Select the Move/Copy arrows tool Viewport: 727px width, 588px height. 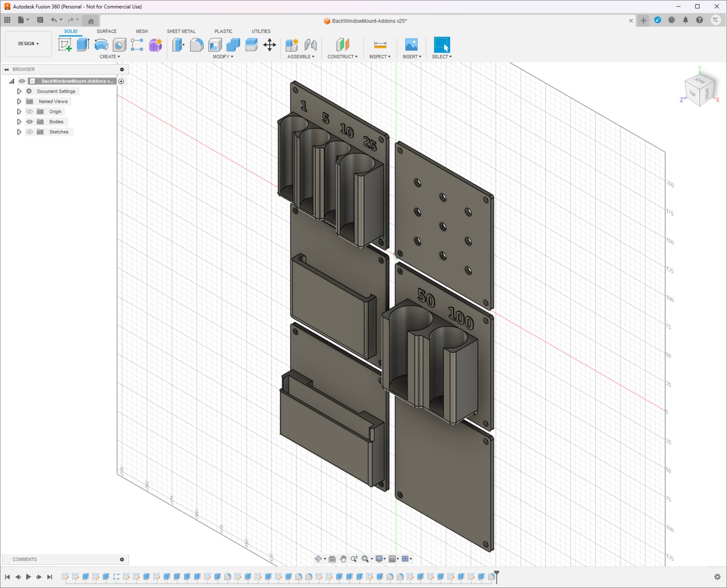tap(270, 45)
